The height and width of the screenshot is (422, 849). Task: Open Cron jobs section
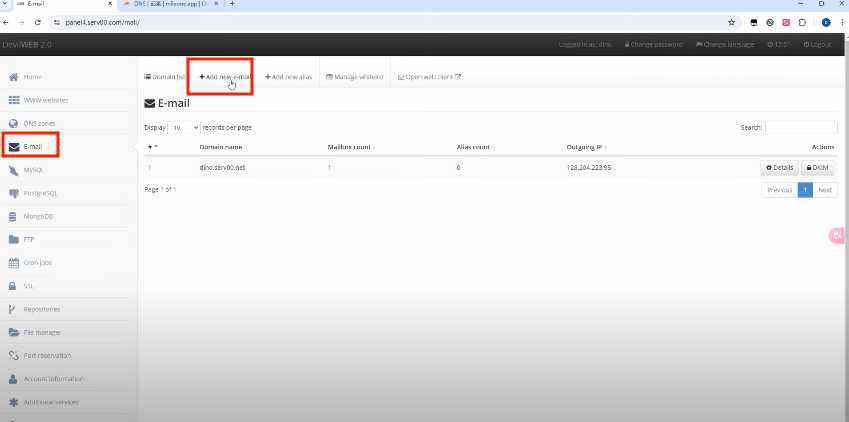click(x=30, y=263)
